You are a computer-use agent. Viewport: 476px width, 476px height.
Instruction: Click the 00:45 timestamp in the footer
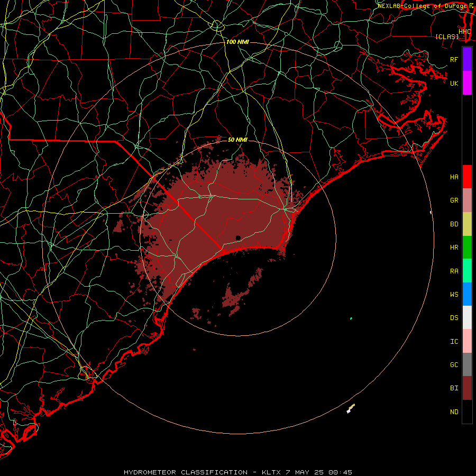[x=340, y=472]
